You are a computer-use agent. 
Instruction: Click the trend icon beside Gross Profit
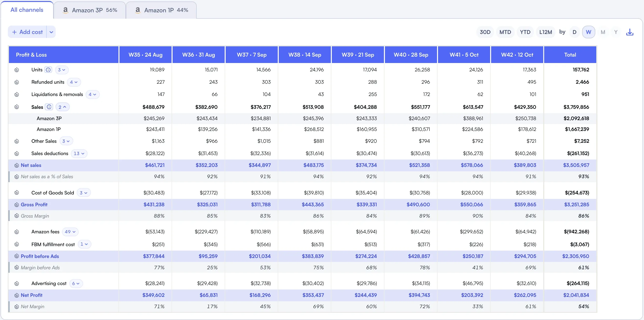tap(16, 205)
